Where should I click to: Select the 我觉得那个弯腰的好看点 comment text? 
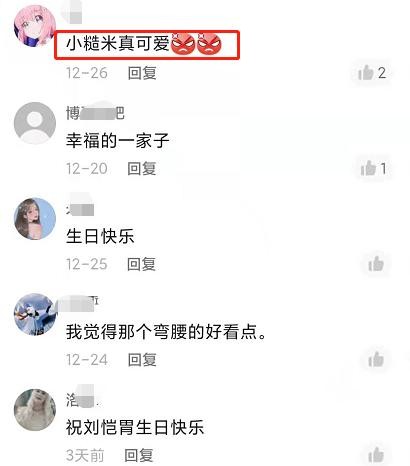tap(166, 332)
